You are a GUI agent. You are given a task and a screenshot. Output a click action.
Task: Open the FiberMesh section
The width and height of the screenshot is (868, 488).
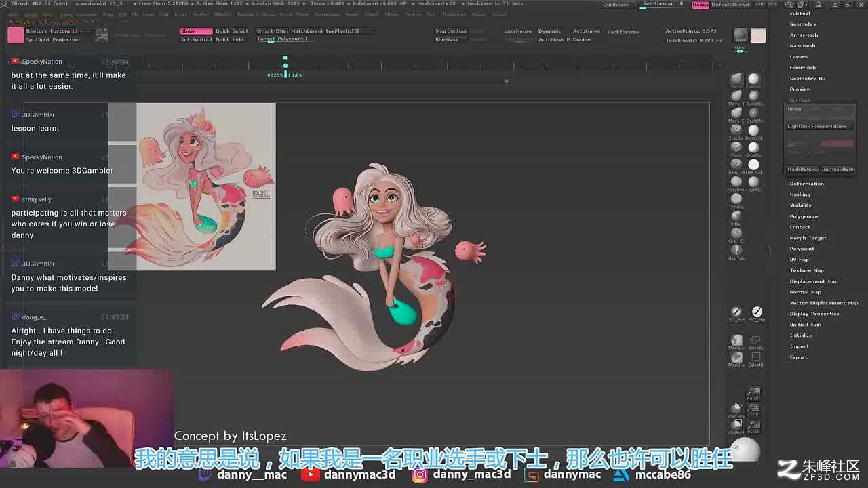802,68
